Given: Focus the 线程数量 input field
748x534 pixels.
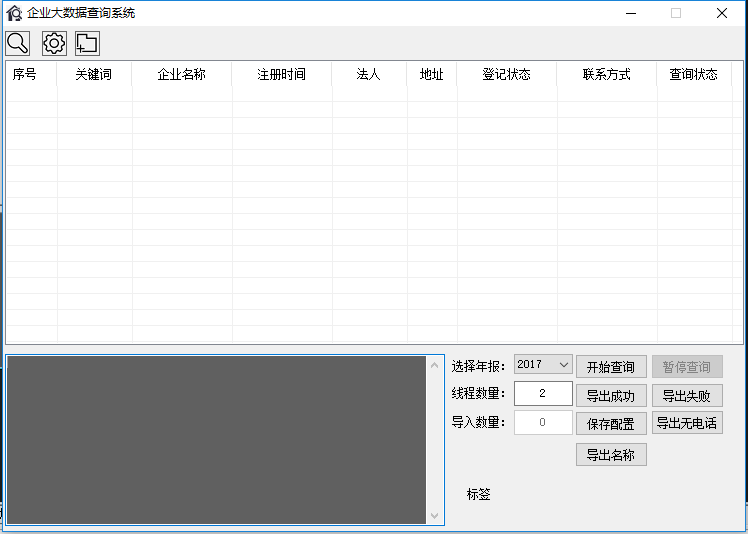Looking at the screenshot, I should point(543,393).
